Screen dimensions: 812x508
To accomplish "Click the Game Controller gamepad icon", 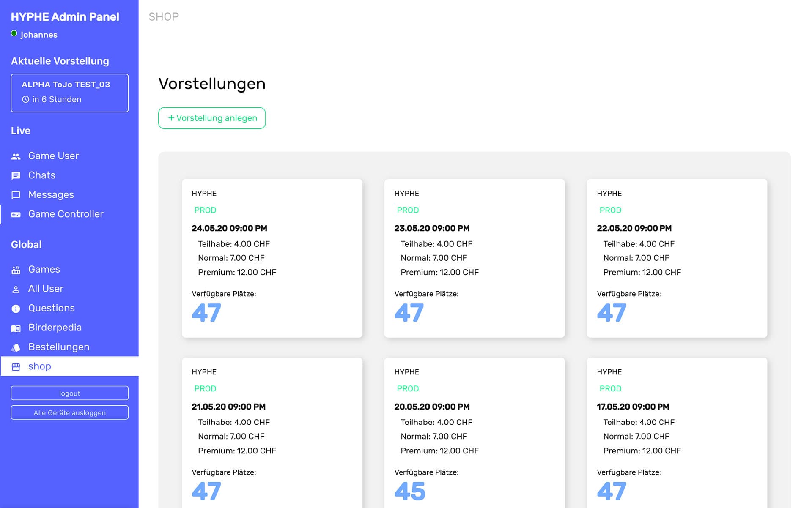I will [16, 215].
